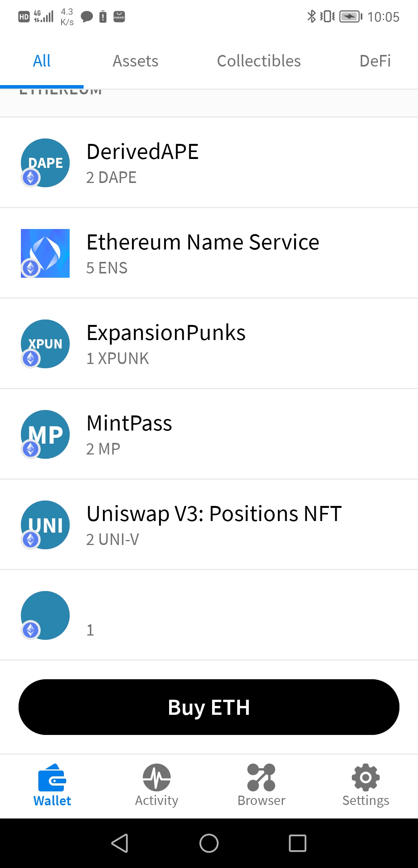Switch to the Assets tab

[x=135, y=61]
